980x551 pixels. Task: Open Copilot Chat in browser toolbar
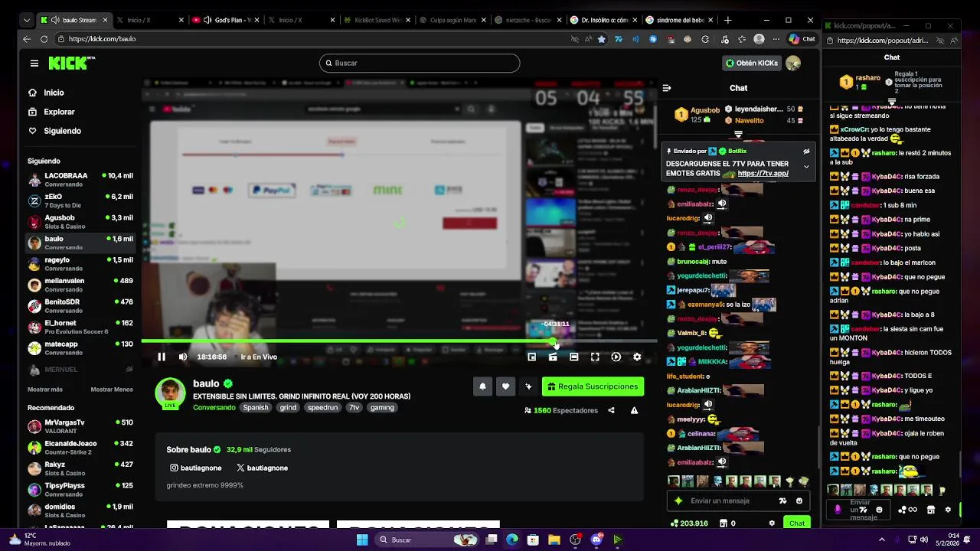(x=802, y=39)
